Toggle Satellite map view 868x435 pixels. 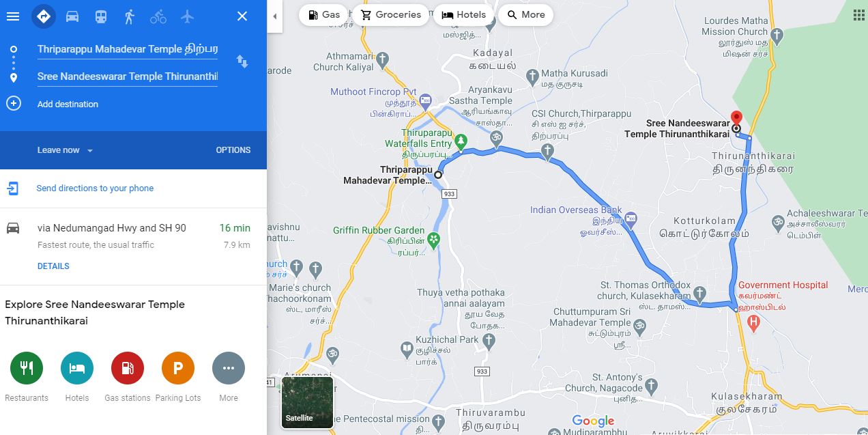click(x=308, y=402)
